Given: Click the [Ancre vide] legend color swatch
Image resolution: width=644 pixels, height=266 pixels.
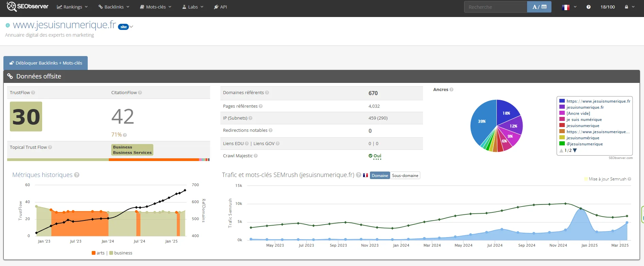Looking at the screenshot, I should [562, 113].
